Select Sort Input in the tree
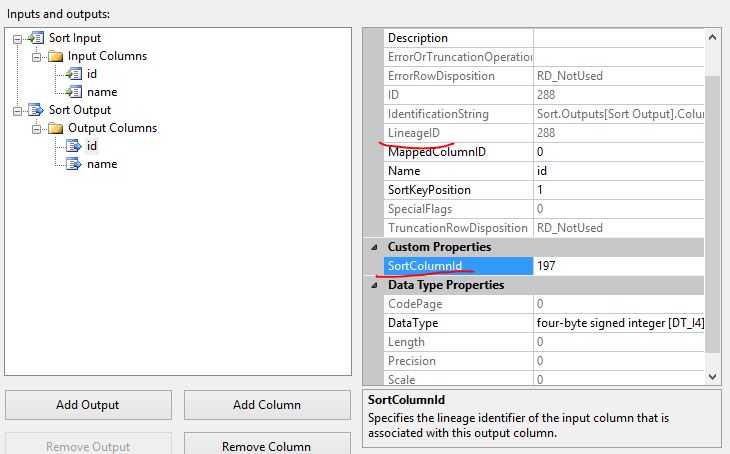 (x=75, y=38)
